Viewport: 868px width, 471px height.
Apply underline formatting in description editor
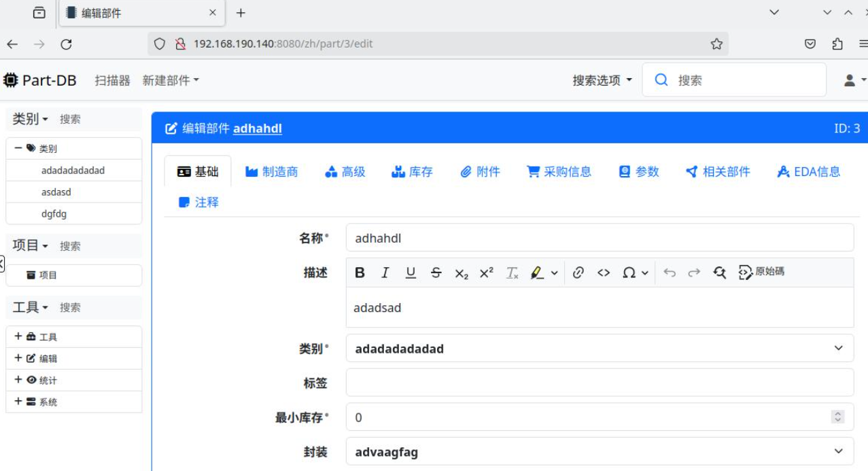point(411,273)
